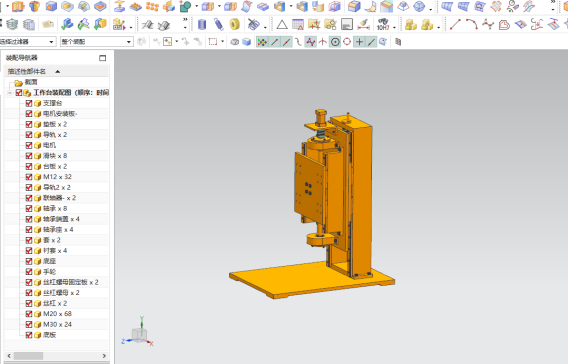Click the spring generator icon
The height and width of the screenshot is (364, 568).
click(218, 24)
